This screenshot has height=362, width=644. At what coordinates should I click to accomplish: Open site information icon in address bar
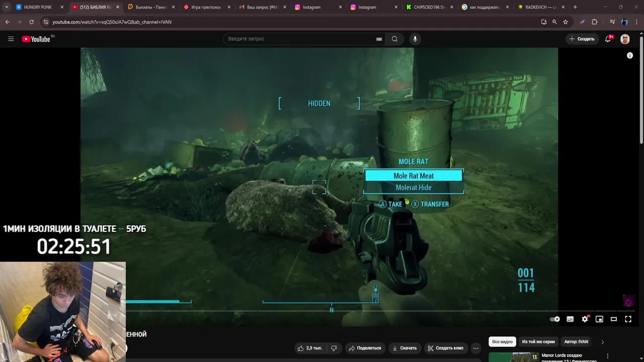[x=46, y=22]
